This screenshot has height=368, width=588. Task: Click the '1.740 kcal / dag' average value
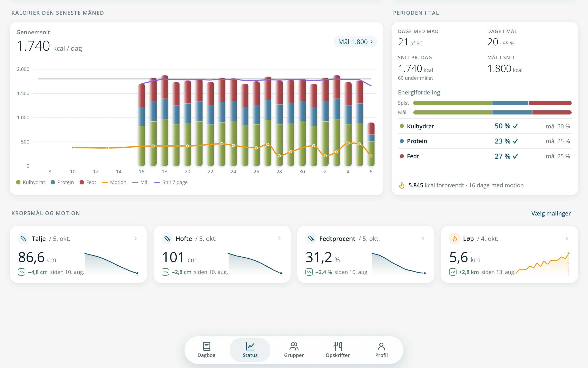click(49, 46)
